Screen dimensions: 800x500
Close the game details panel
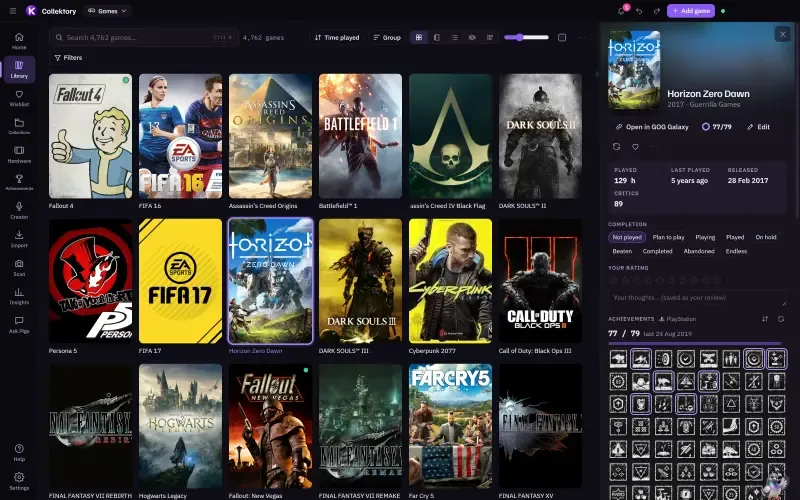click(x=783, y=34)
